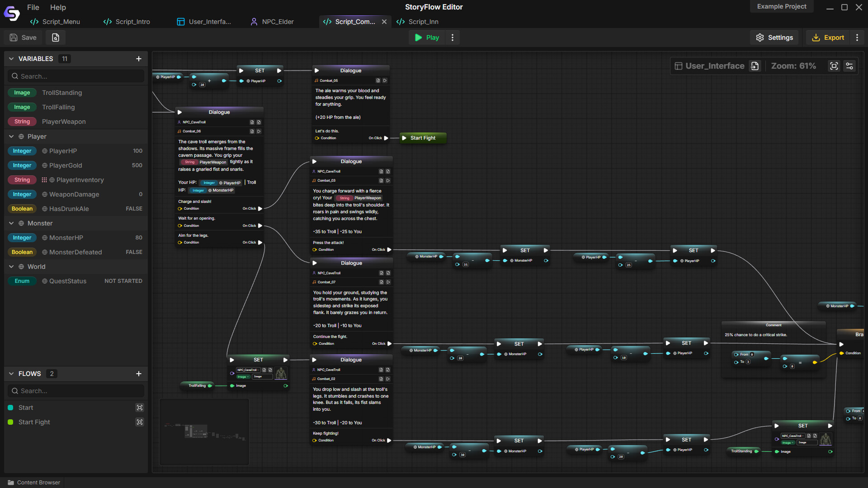The height and width of the screenshot is (488, 868).
Task: Click the Export button
Action: 828,38
